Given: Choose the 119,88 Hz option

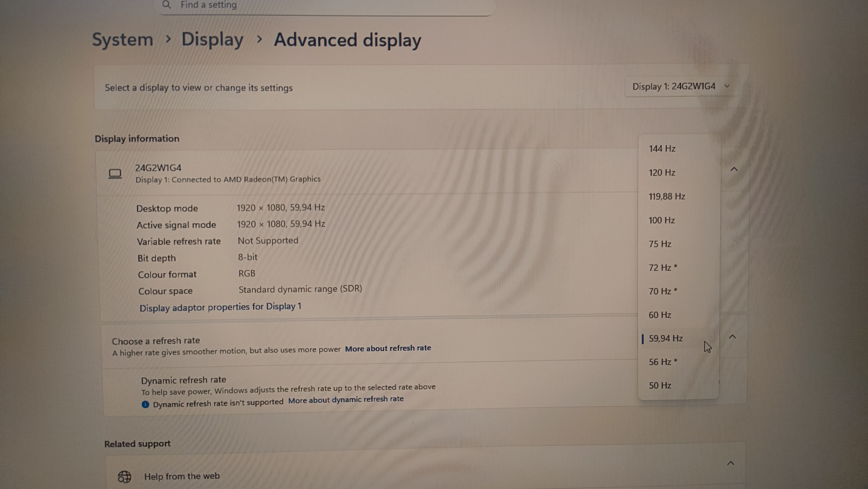Looking at the screenshot, I should click(x=667, y=196).
